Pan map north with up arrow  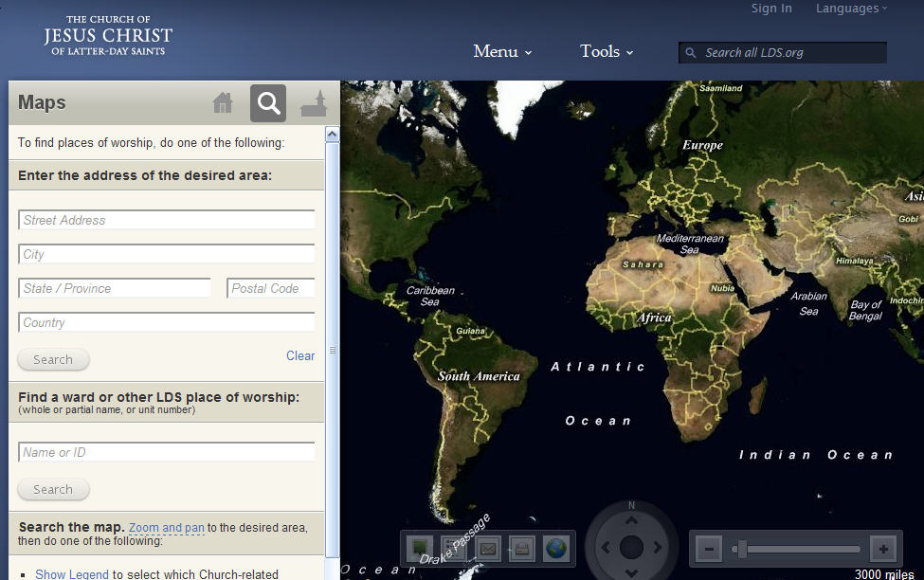[x=631, y=521]
